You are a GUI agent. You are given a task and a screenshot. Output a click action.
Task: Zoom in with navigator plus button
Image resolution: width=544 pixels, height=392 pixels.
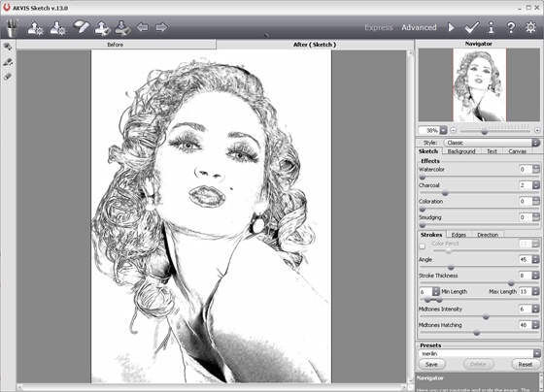click(537, 130)
